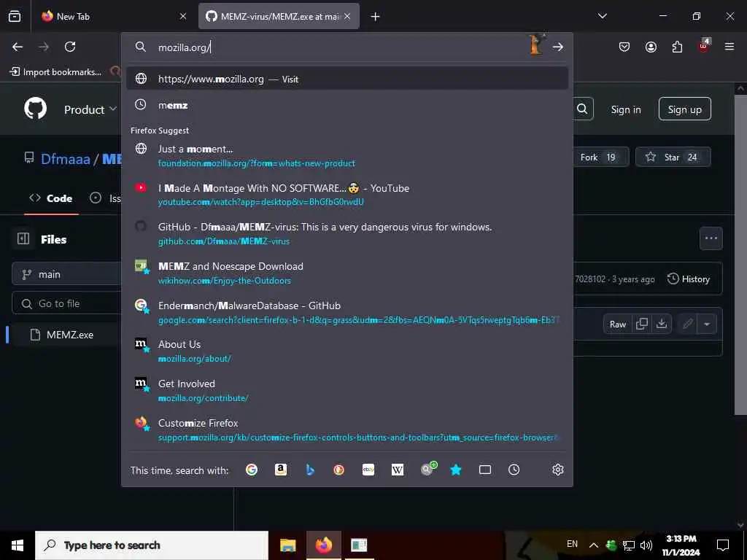Search this time with Bing

[x=310, y=470]
